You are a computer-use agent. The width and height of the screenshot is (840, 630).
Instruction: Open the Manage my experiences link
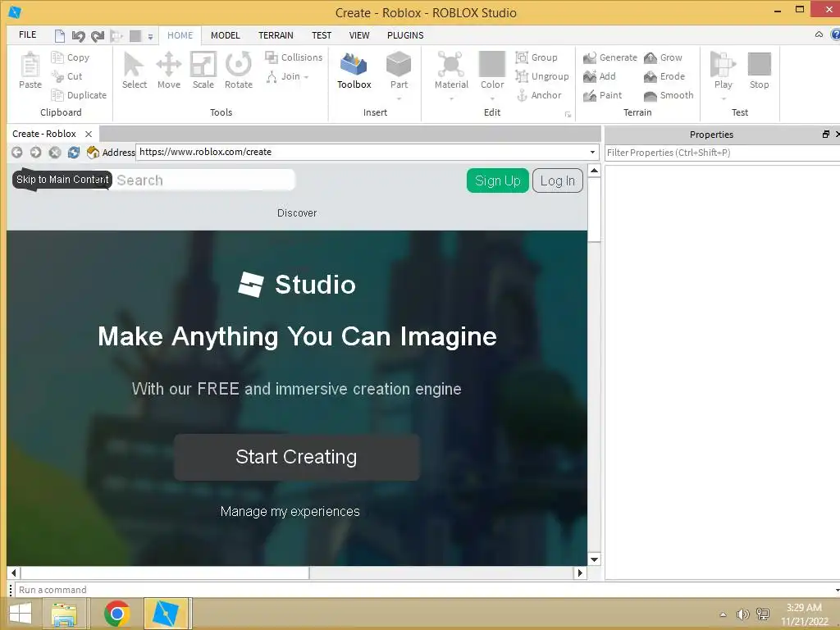pyautogui.click(x=290, y=512)
